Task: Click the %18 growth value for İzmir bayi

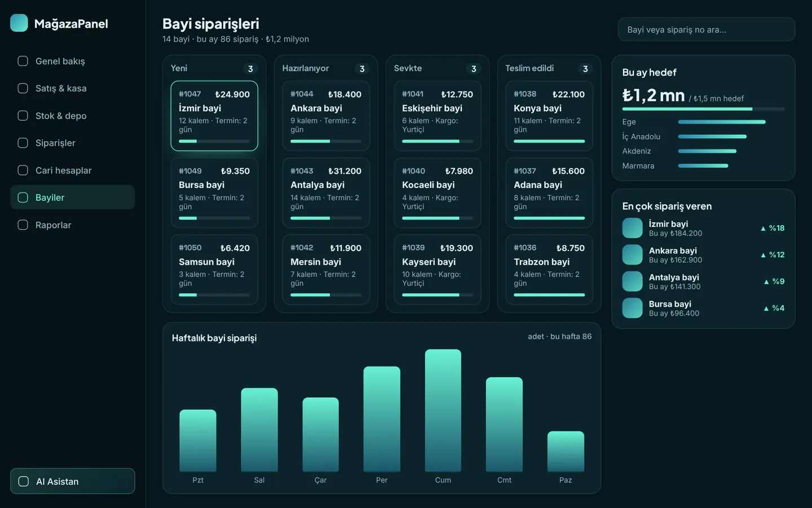Action: [x=773, y=228]
